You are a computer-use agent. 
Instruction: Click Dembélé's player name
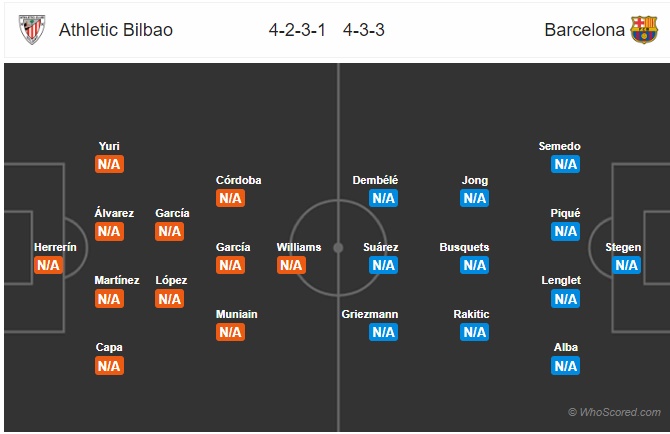click(x=375, y=180)
